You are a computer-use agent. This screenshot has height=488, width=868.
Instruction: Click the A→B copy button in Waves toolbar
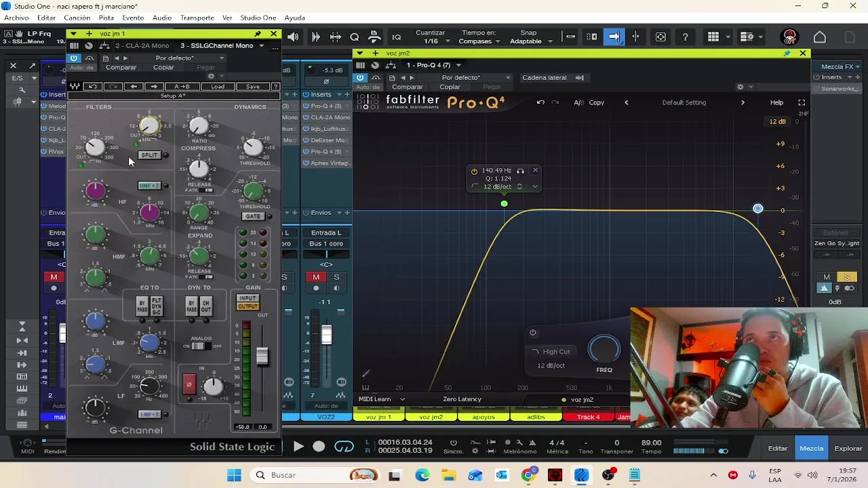(x=182, y=87)
